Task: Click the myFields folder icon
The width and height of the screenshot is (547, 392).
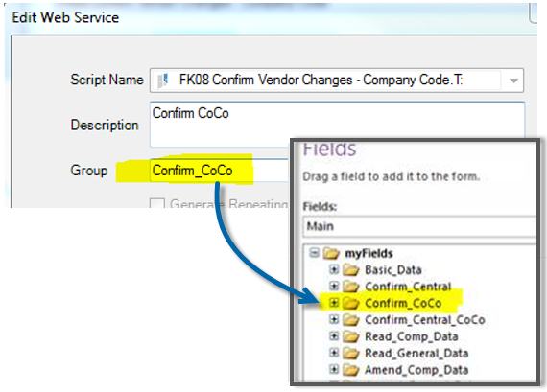Action: coord(331,253)
